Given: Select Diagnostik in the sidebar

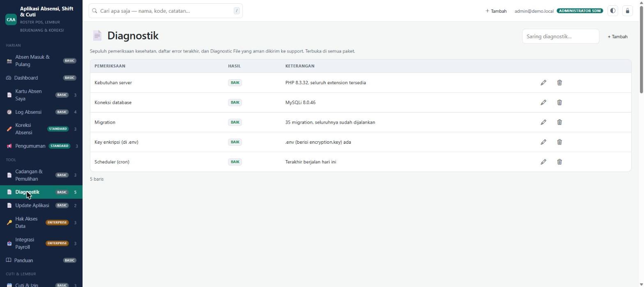Looking at the screenshot, I should click(x=41, y=192).
